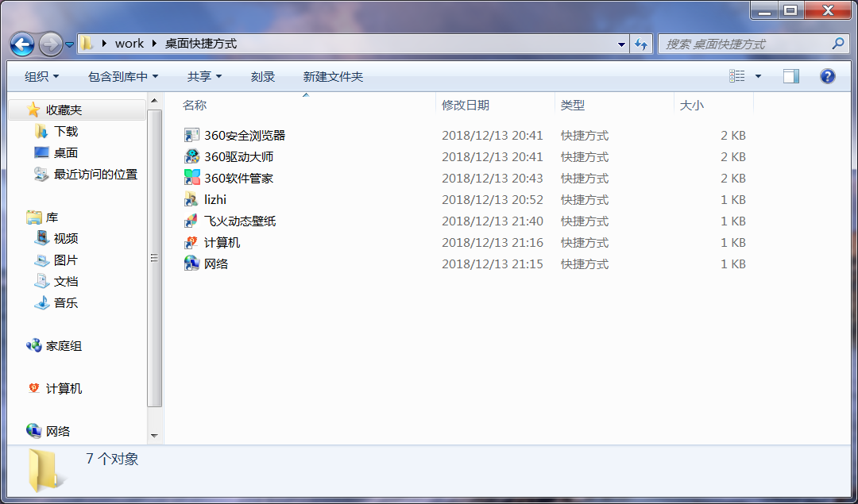Click the navigation pane scrollbar down arrow
The height and width of the screenshot is (504, 858).
click(x=154, y=436)
